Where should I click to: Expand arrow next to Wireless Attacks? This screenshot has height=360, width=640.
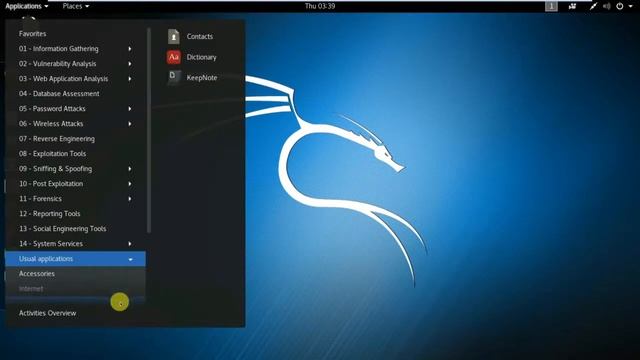coord(130,124)
